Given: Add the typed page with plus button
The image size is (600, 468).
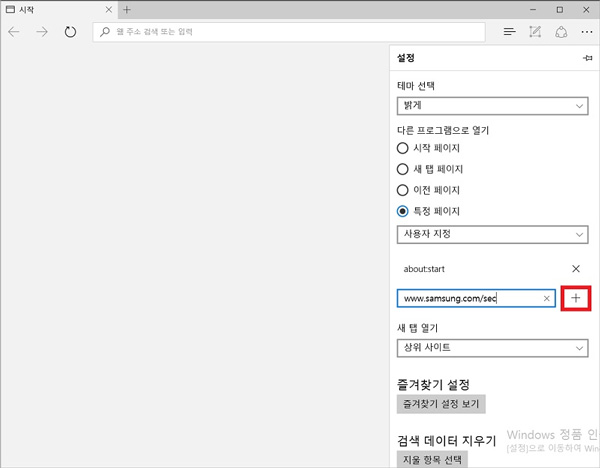Looking at the screenshot, I should pos(576,298).
